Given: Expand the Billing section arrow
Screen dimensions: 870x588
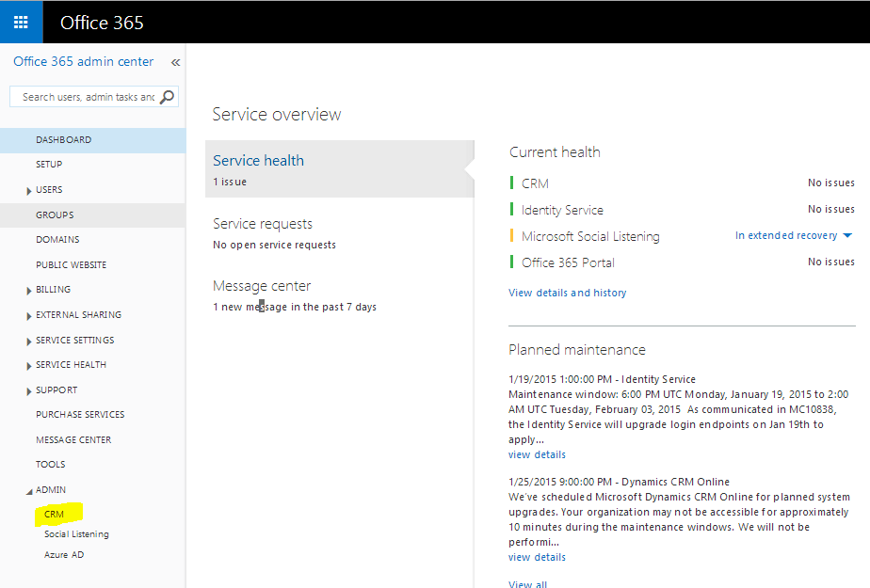Looking at the screenshot, I should tap(29, 291).
